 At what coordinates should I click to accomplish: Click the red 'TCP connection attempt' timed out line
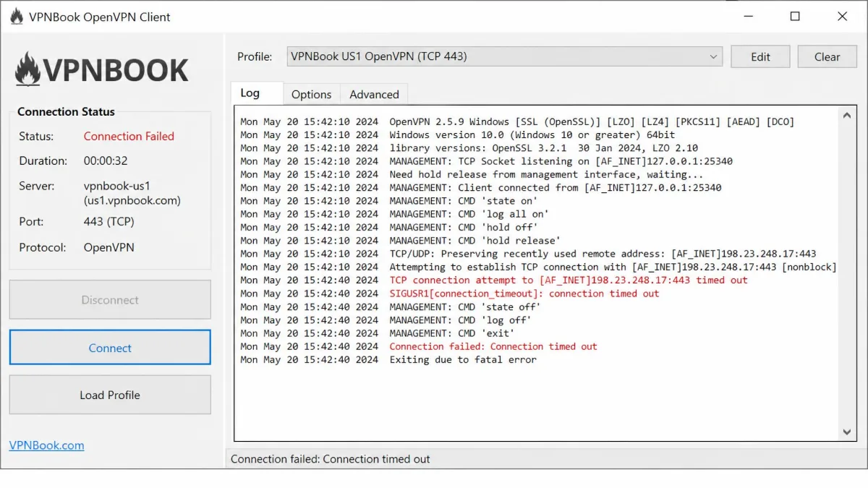click(494, 280)
